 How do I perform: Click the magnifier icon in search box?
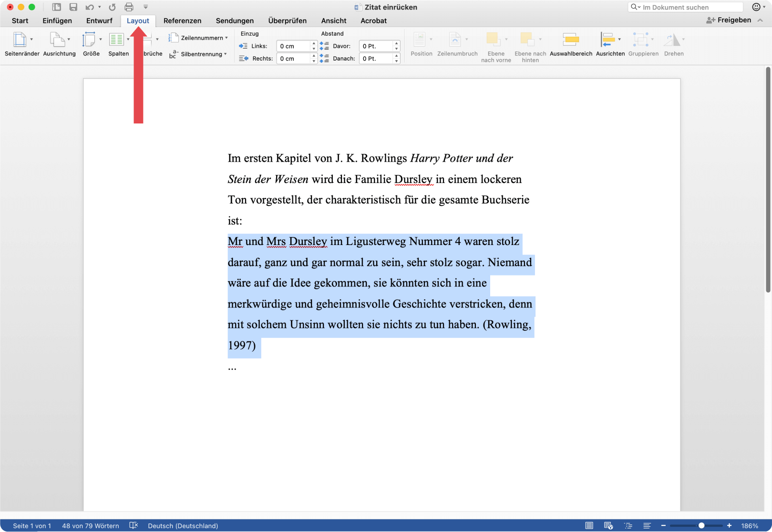[634, 7]
